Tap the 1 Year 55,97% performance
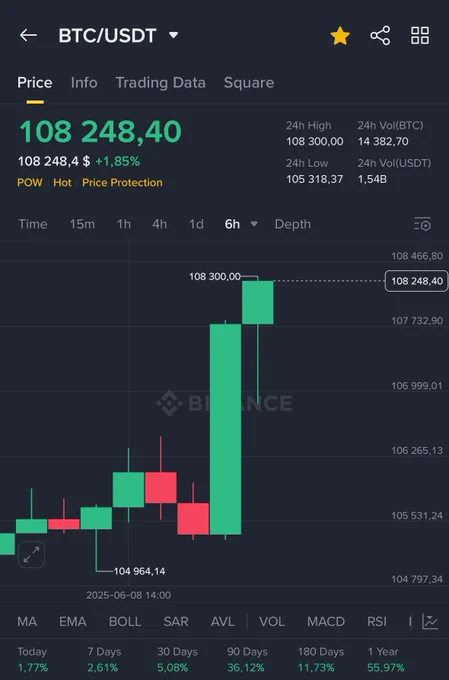This screenshot has height=680, width=449. (386, 659)
